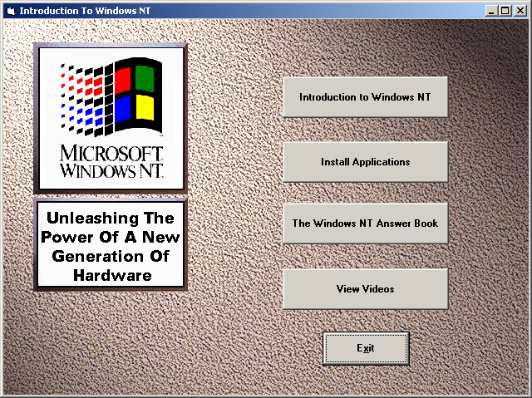Open The Windows NT Answer Book
Image resolution: width=532 pixels, height=398 pixels.
coord(366,224)
